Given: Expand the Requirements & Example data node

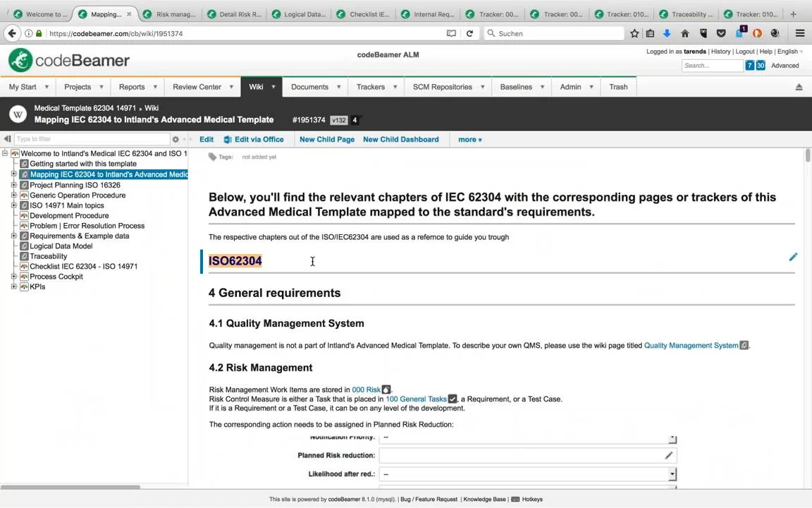Looking at the screenshot, I should (x=14, y=236).
